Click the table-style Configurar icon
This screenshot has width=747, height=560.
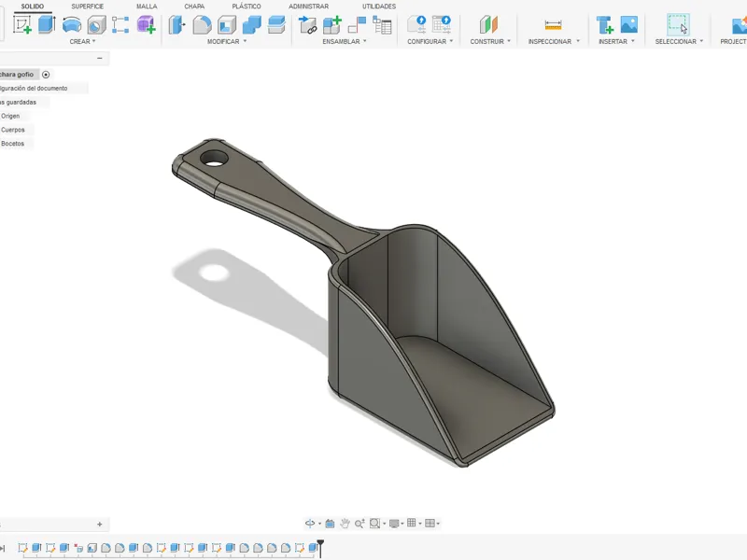[442, 25]
